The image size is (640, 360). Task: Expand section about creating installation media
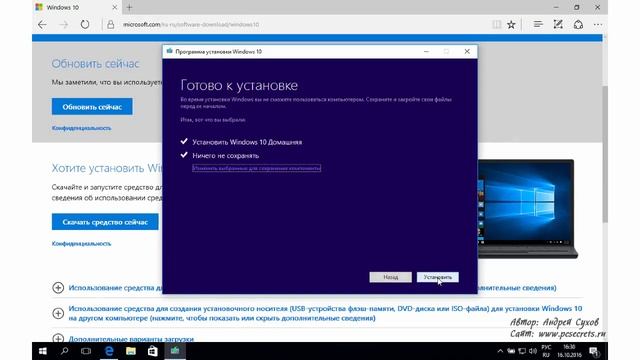(58, 313)
